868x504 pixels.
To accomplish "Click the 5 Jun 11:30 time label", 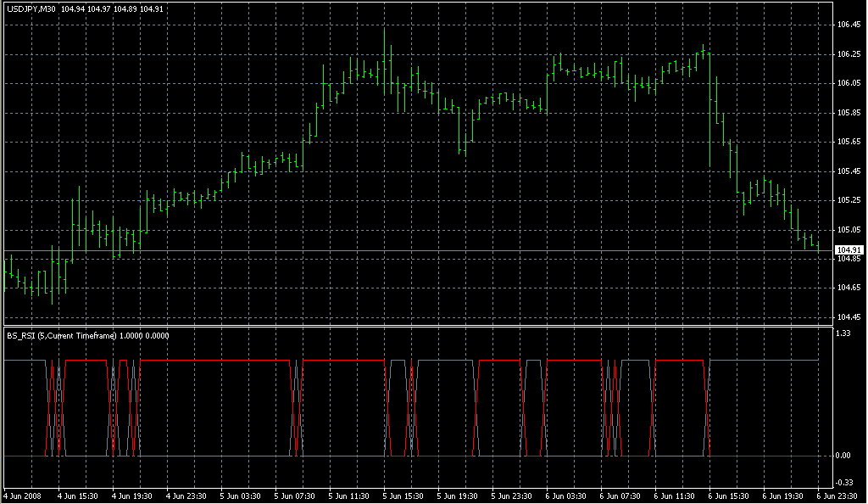I will click(348, 496).
